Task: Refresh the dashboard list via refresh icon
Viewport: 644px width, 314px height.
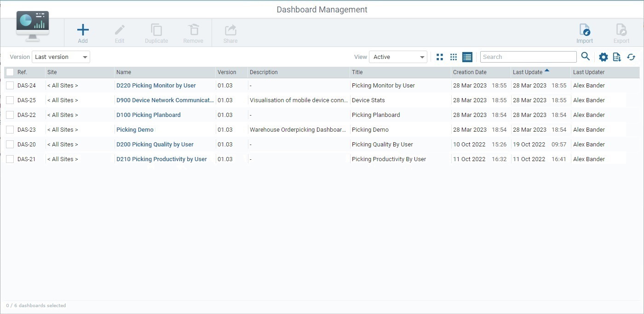Action: pyautogui.click(x=631, y=57)
